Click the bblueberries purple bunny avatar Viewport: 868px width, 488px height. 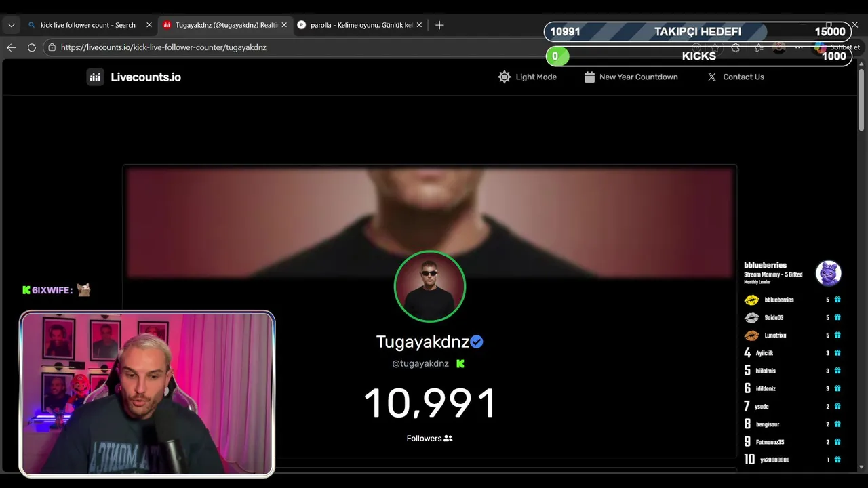pyautogui.click(x=828, y=273)
